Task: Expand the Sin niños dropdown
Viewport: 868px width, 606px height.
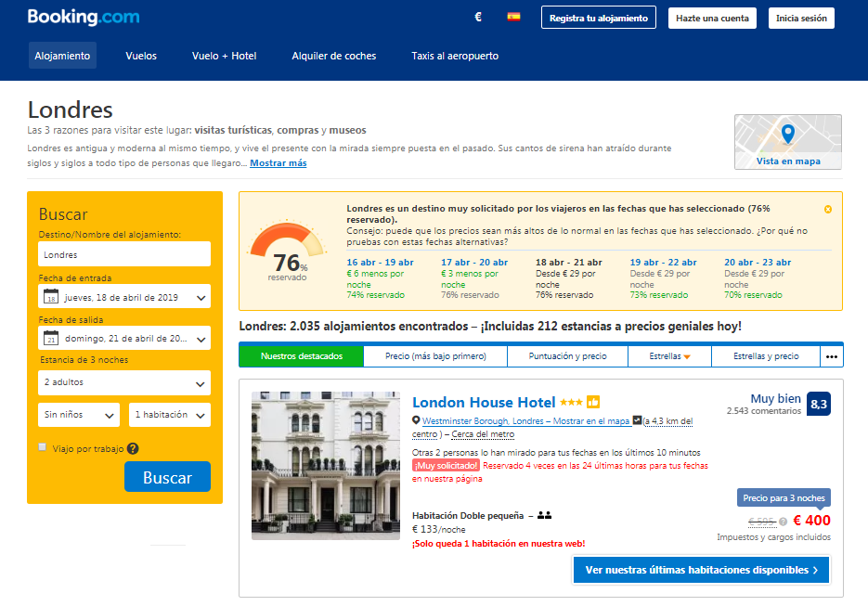Action: point(79,415)
